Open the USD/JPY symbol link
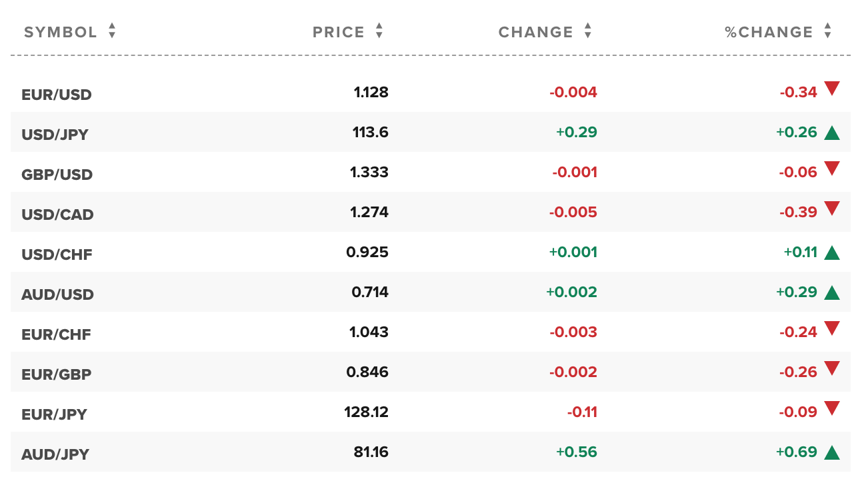The image size is (868, 501). (x=55, y=135)
